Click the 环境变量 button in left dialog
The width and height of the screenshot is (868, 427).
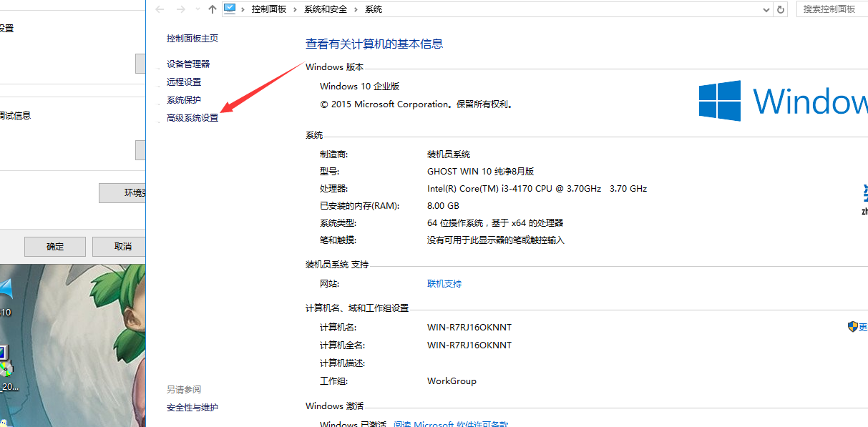click(x=122, y=193)
